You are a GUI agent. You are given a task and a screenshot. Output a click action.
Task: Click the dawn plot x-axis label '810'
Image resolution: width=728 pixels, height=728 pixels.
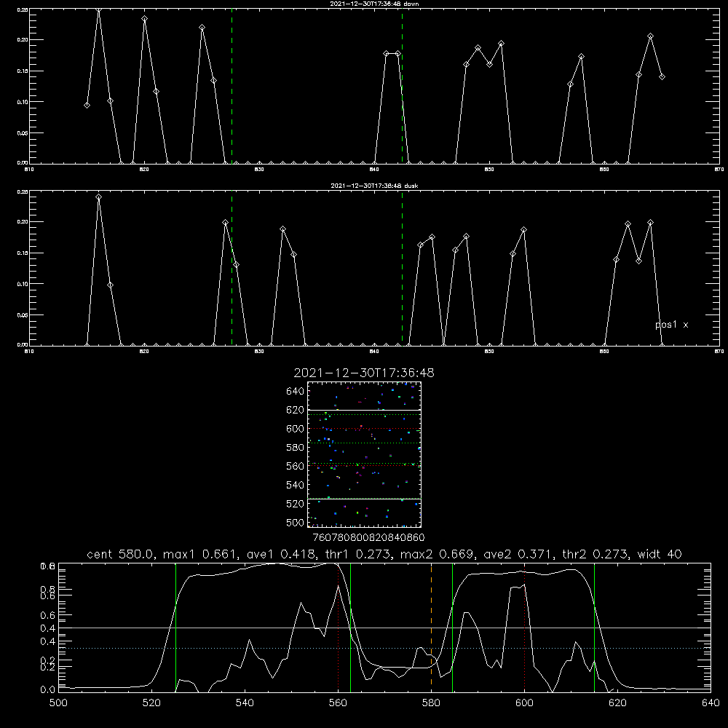point(29,170)
